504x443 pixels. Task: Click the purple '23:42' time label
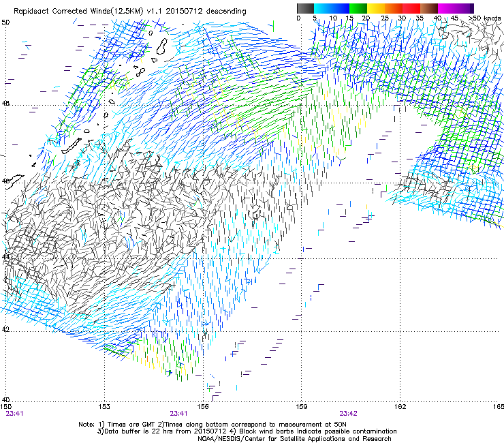point(349,414)
